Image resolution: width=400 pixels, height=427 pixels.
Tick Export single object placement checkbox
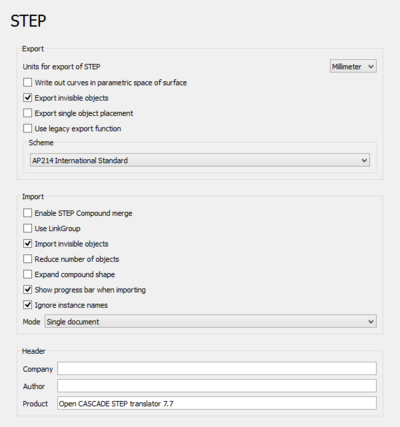pyautogui.click(x=28, y=113)
